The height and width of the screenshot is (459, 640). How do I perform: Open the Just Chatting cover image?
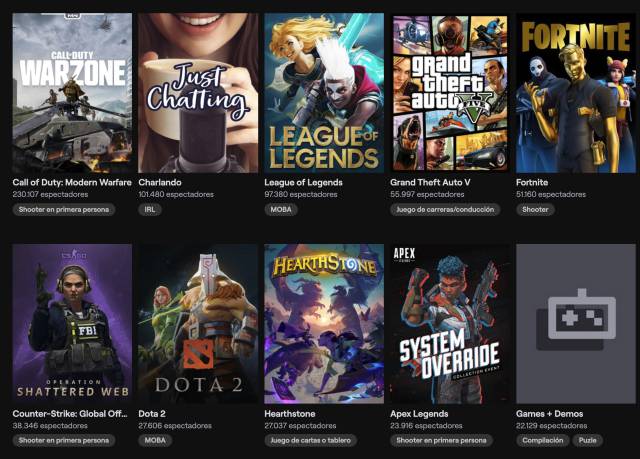(x=198, y=93)
